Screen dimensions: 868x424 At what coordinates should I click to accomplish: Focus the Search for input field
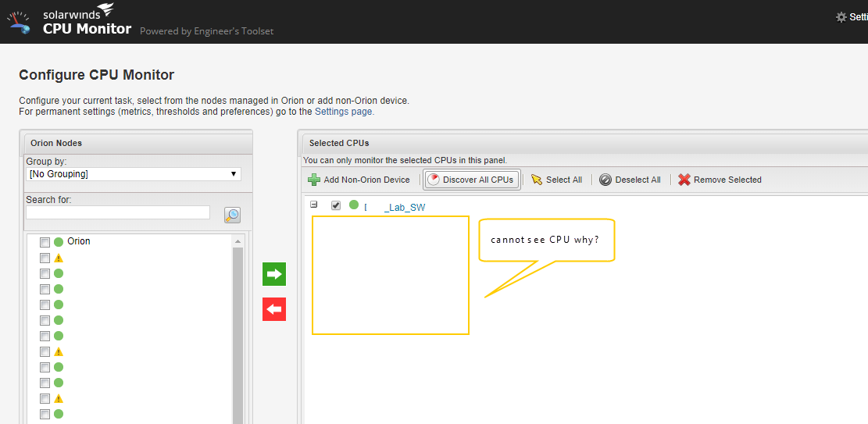[x=118, y=212]
